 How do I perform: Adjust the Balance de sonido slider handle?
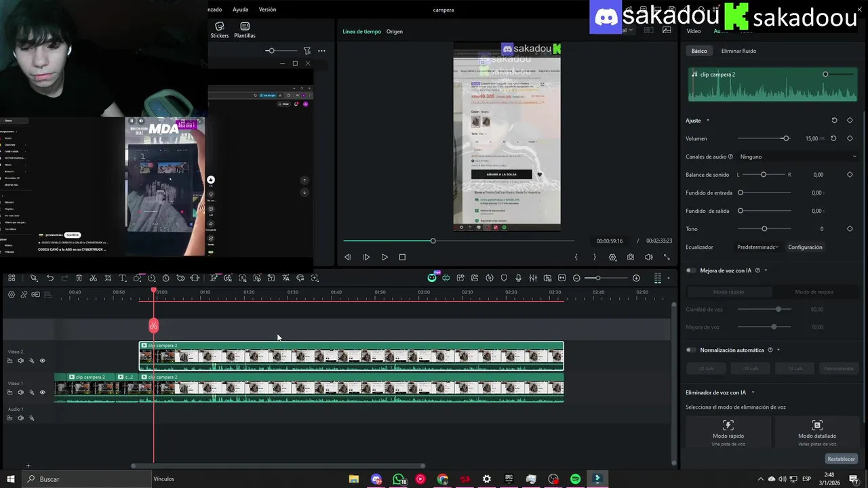pyautogui.click(x=764, y=175)
